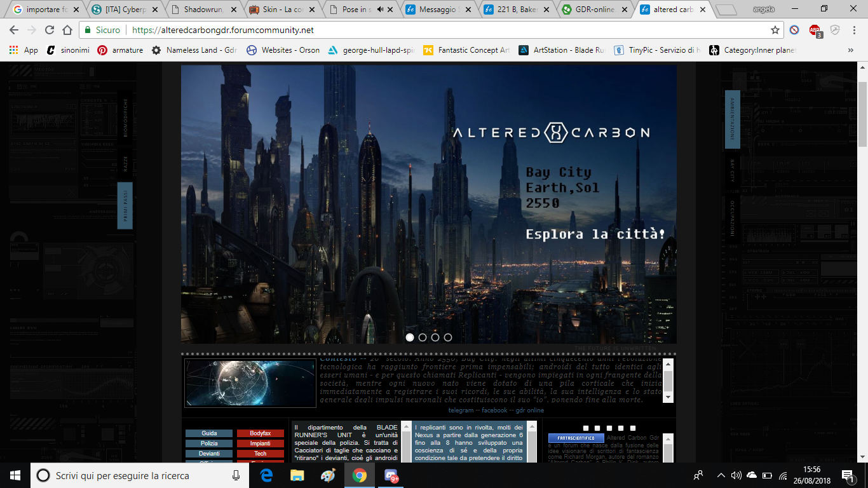Click the FANTASCIENTIFICO badge
The width and height of the screenshot is (868, 488).
tap(576, 438)
